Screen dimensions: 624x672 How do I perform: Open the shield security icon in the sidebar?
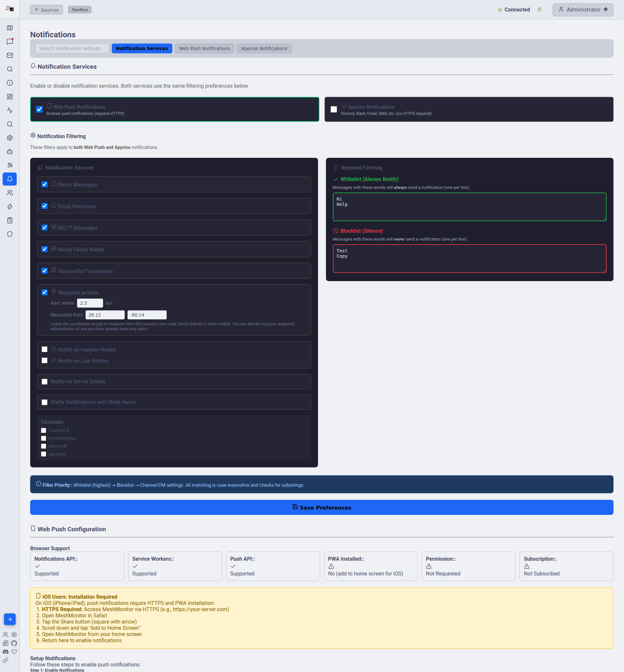10,234
